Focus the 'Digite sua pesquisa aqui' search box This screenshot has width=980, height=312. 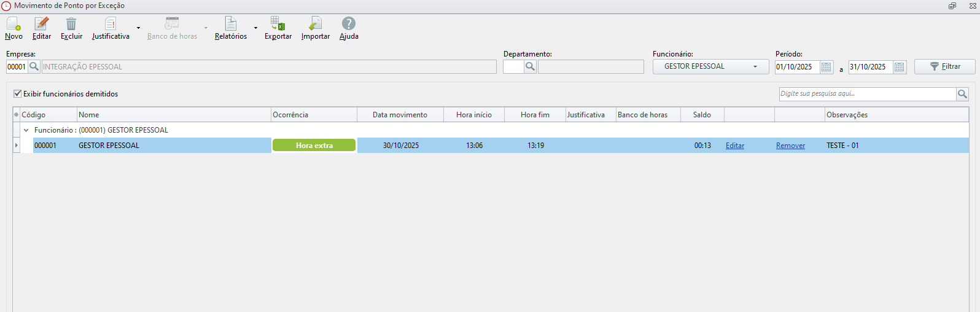click(x=867, y=94)
